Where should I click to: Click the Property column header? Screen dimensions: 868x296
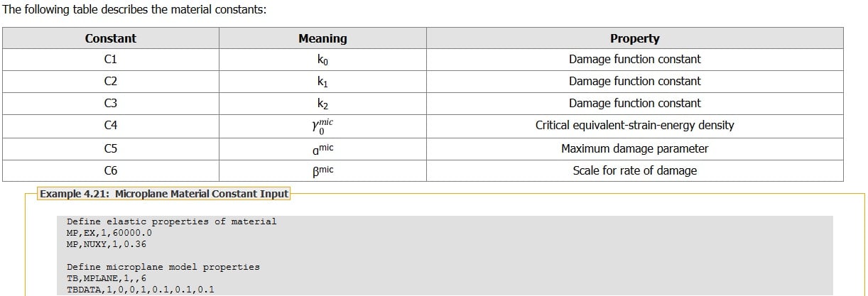pos(634,38)
